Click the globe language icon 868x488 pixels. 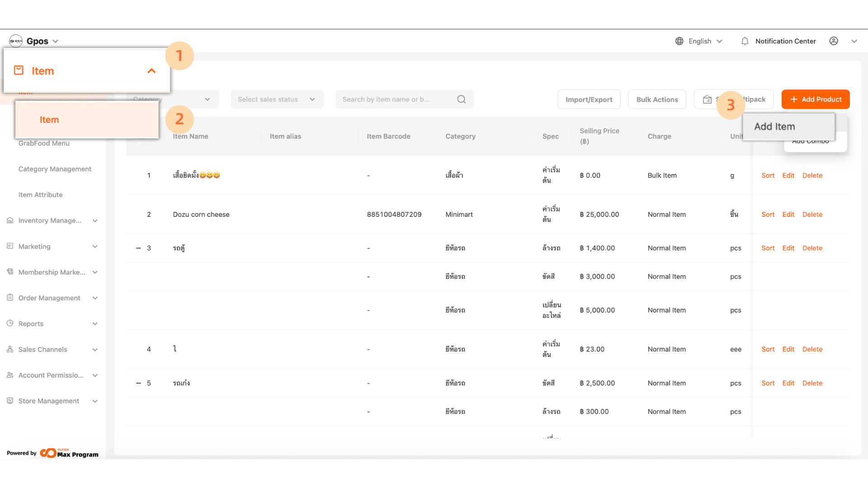(x=679, y=41)
